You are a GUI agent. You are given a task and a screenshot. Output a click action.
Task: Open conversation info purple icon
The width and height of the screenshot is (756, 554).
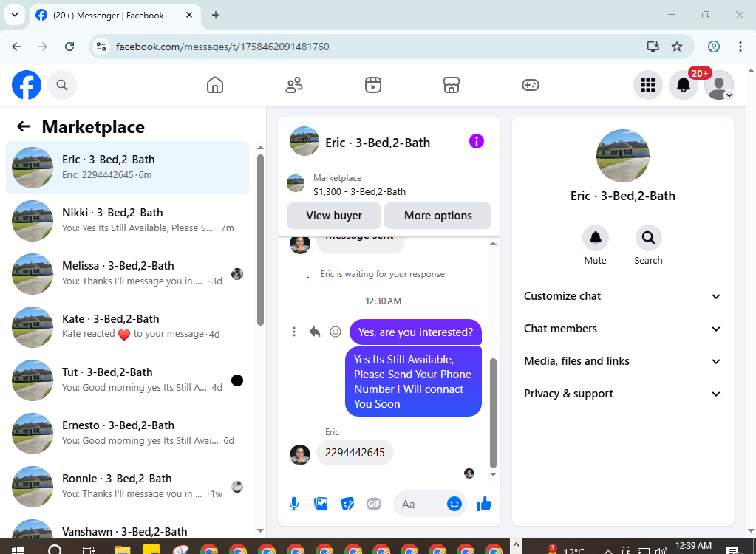[477, 141]
